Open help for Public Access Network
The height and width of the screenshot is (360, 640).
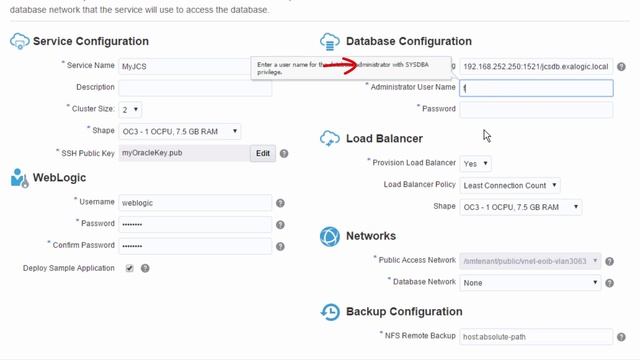[x=609, y=261]
